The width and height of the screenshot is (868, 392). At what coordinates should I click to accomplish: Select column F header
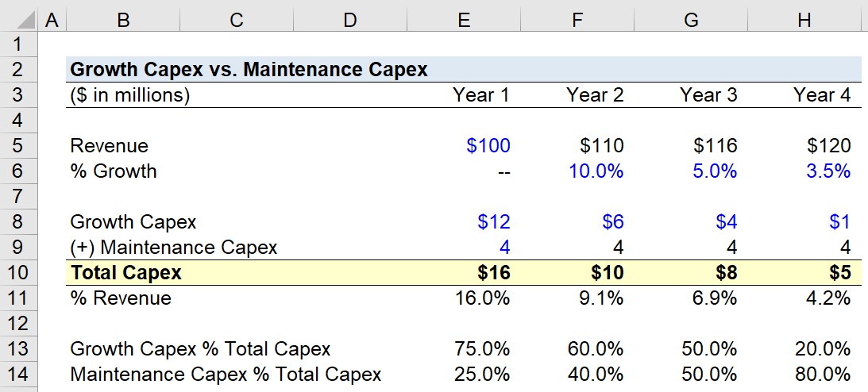point(577,21)
